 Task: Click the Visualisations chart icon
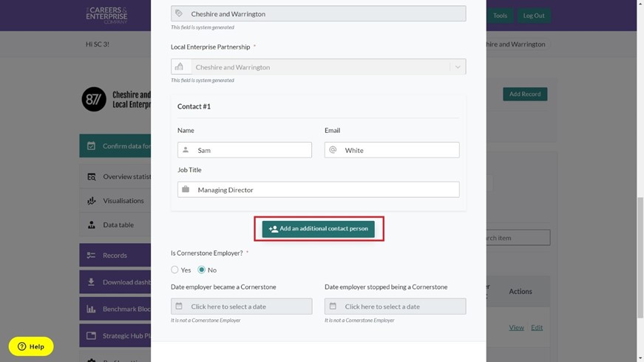[x=92, y=201]
